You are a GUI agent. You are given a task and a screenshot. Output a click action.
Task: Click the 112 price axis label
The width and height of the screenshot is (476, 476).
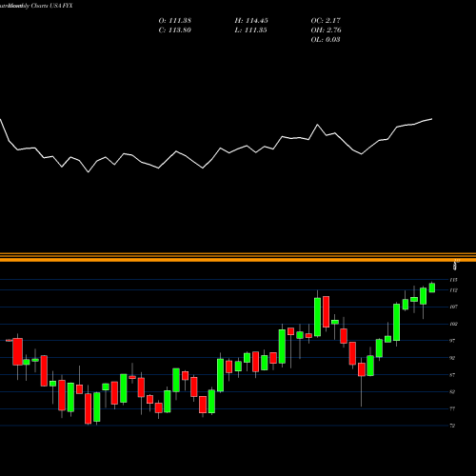tap(453, 290)
